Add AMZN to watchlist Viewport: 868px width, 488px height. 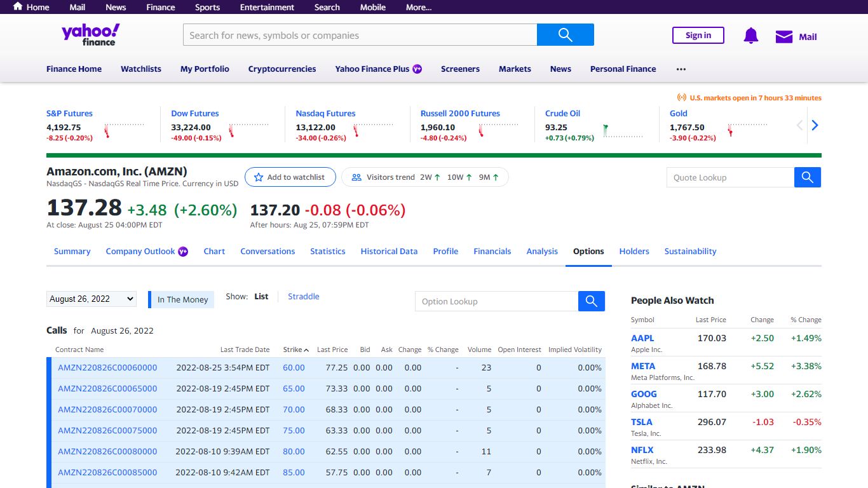(x=289, y=177)
